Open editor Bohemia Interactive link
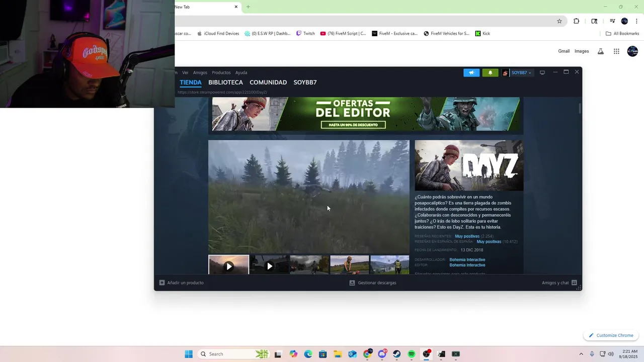Image resolution: width=644 pixels, height=362 pixels. pos(467,265)
